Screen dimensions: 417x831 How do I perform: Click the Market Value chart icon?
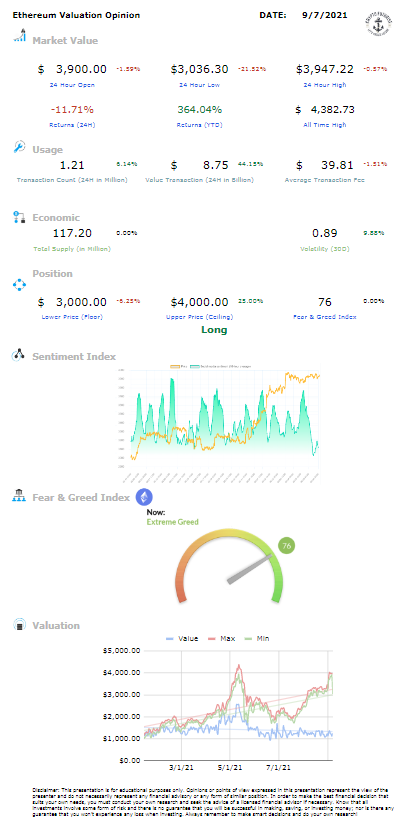pyautogui.click(x=20, y=36)
